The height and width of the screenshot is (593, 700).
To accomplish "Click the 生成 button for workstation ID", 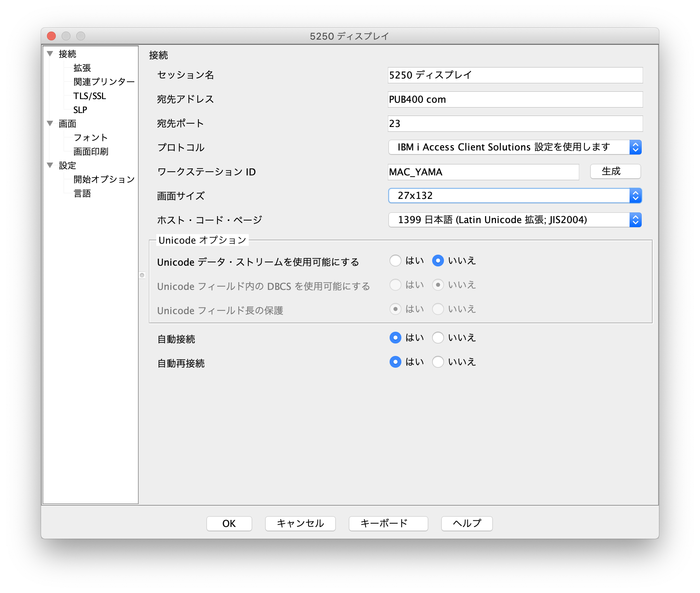I will pyautogui.click(x=615, y=171).
